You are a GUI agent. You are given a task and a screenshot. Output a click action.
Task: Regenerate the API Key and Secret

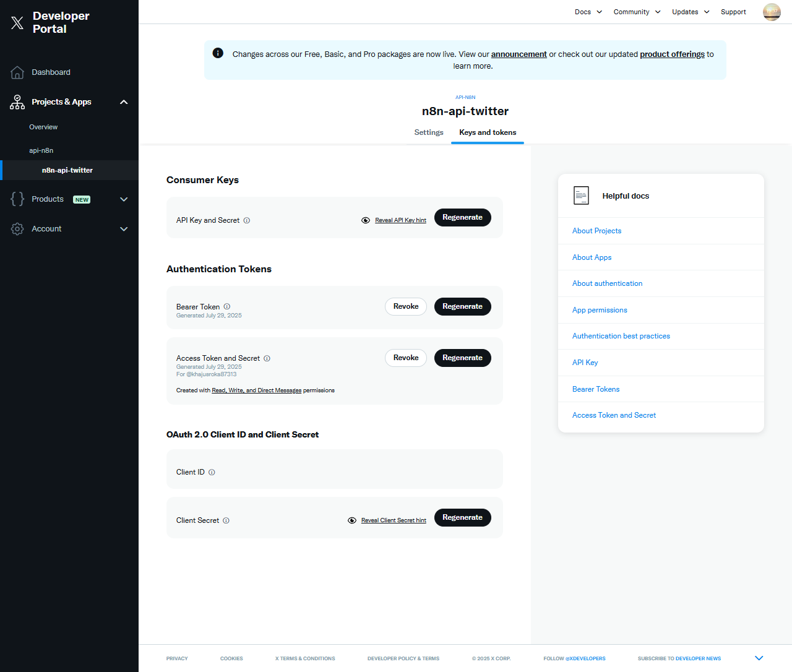[463, 217]
